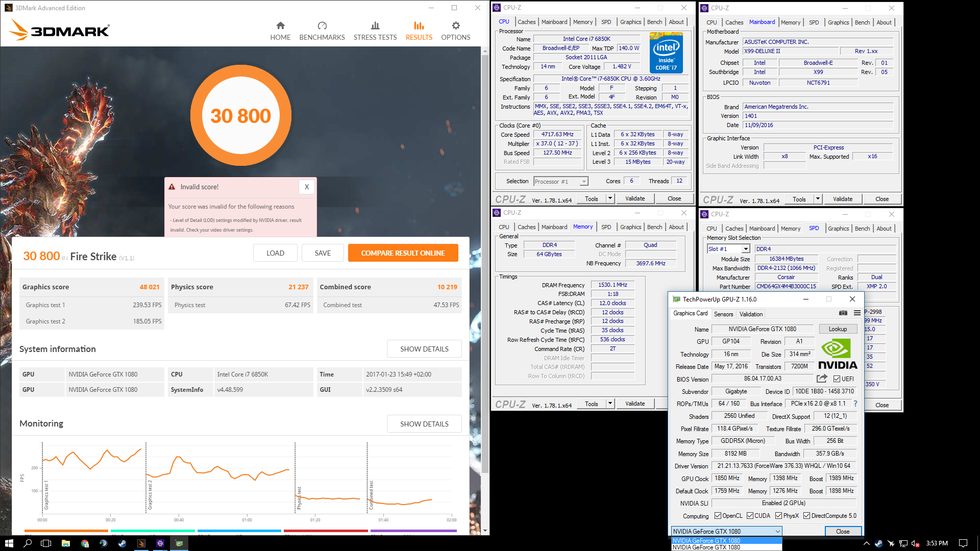Open SPD tab in CPU-Z Memory window
Image resolution: width=980 pixels, height=551 pixels.
click(x=606, y=227)
